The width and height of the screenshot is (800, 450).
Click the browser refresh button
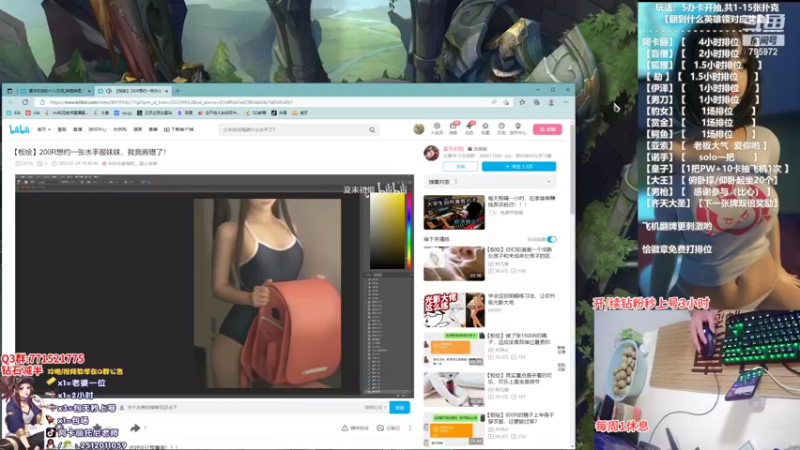click(25, 103)
